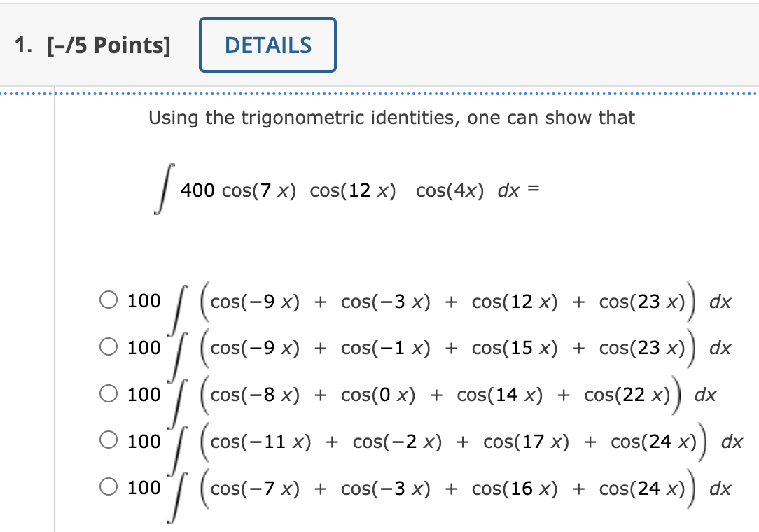Click the trigonometric identities instruction text
759x532 pixels.
(x=391, y=118)
